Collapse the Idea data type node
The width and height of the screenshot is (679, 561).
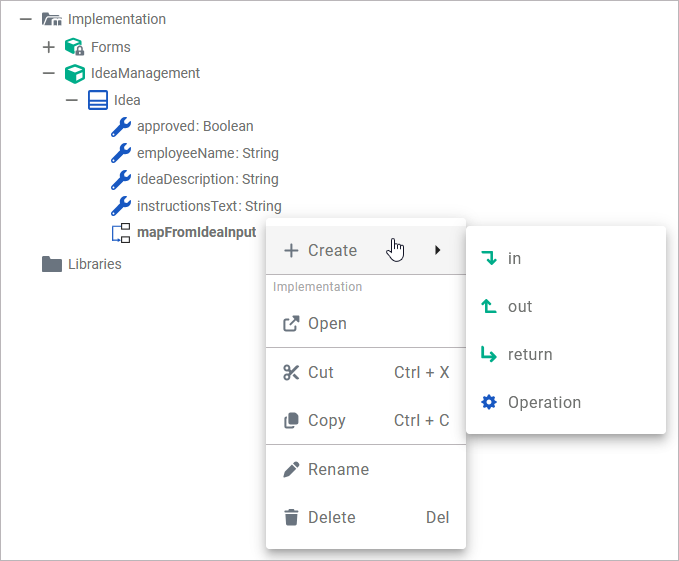click(72, 100)
